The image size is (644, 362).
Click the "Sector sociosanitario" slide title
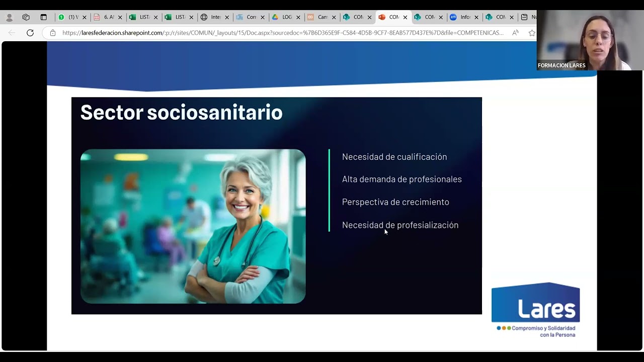[181, 112]
